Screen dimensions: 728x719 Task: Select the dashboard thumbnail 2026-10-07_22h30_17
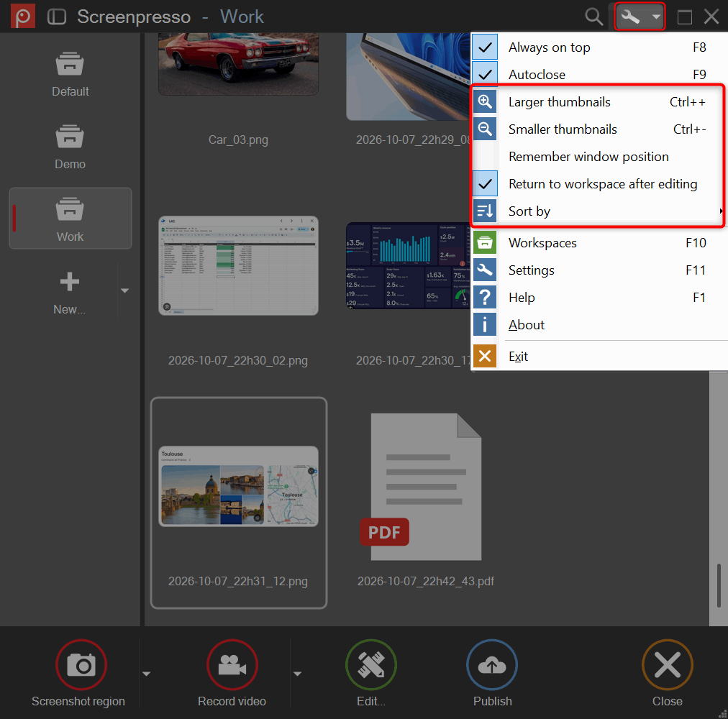pos(409,265)
